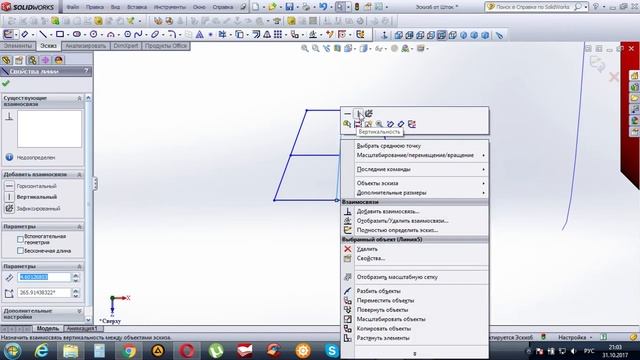Select the Circle sketch tool

(93, 35)
